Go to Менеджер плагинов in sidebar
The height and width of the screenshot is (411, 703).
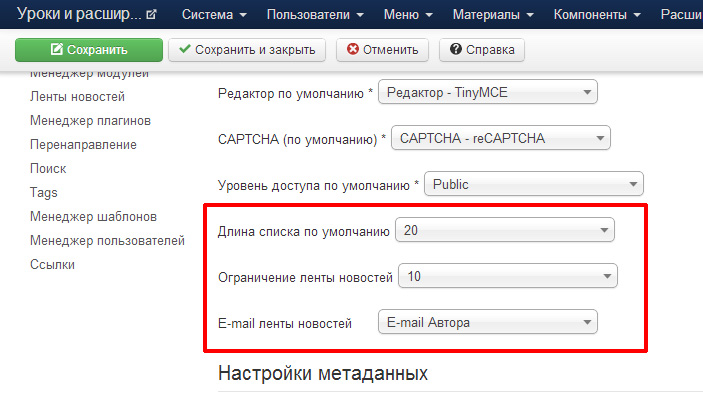coord(90,121)
